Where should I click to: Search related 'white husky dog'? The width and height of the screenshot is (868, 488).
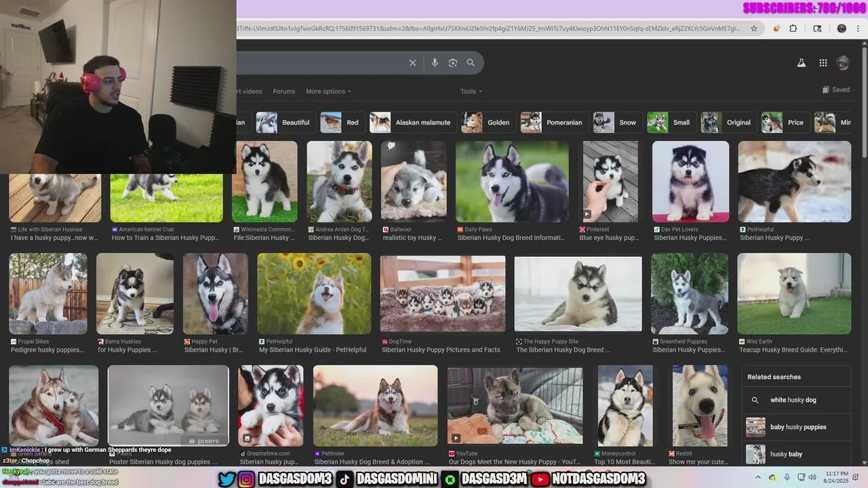click(796, 400)
